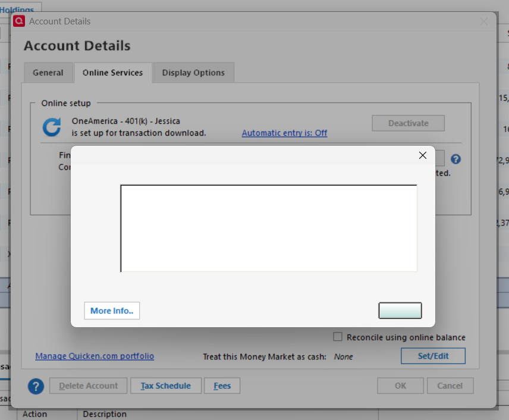Open the Display Options tab
This screenshot has height=420, width=509.
click(x=193, y=73)
